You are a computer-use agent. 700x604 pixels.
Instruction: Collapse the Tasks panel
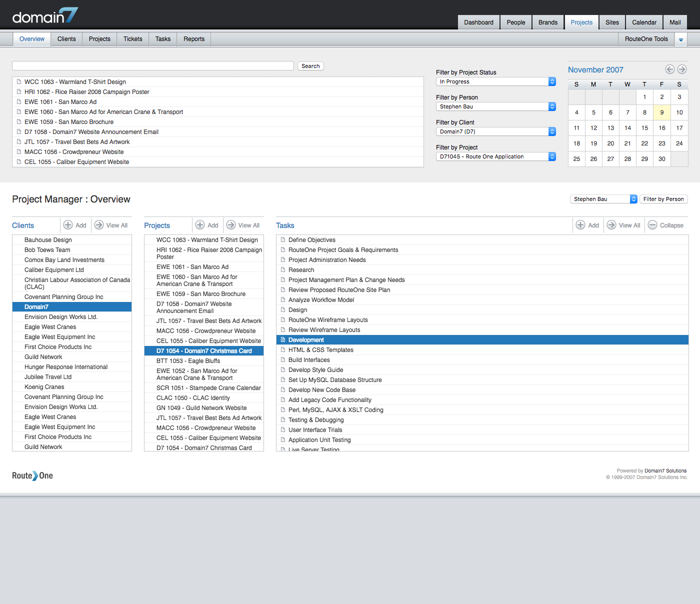pos(652,225)
